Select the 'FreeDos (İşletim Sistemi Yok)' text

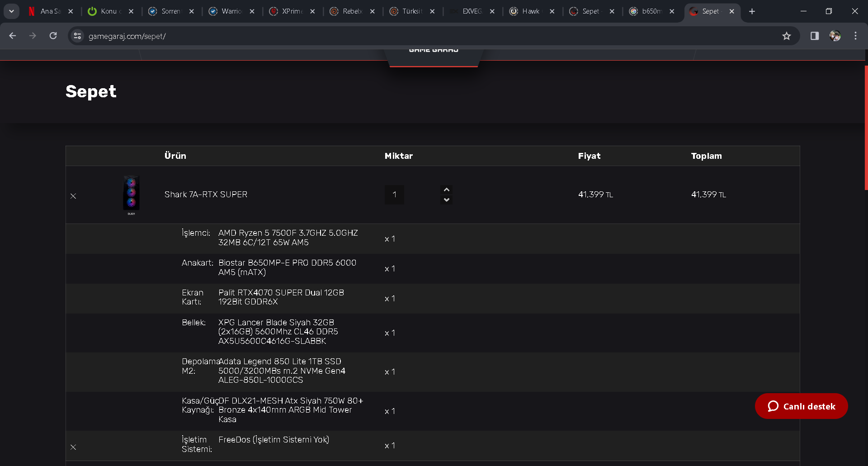(x=274, y=440)
